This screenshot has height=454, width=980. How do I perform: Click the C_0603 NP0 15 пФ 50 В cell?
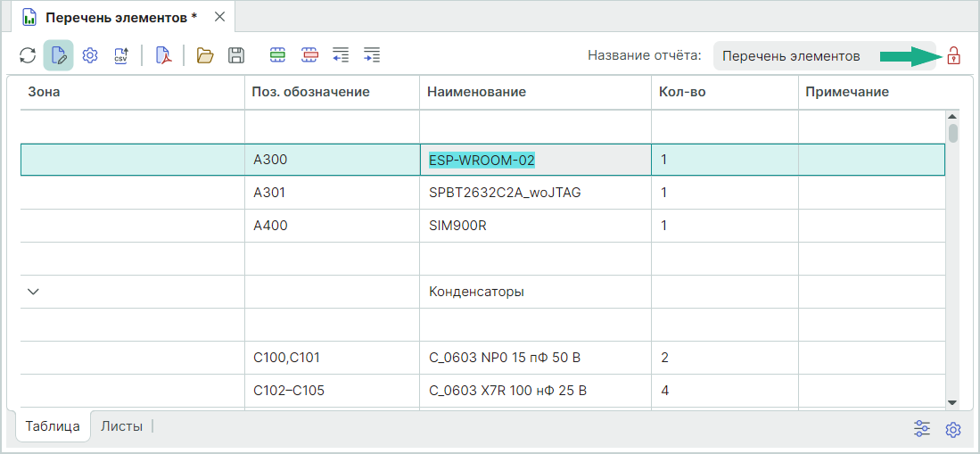(535, 358)
